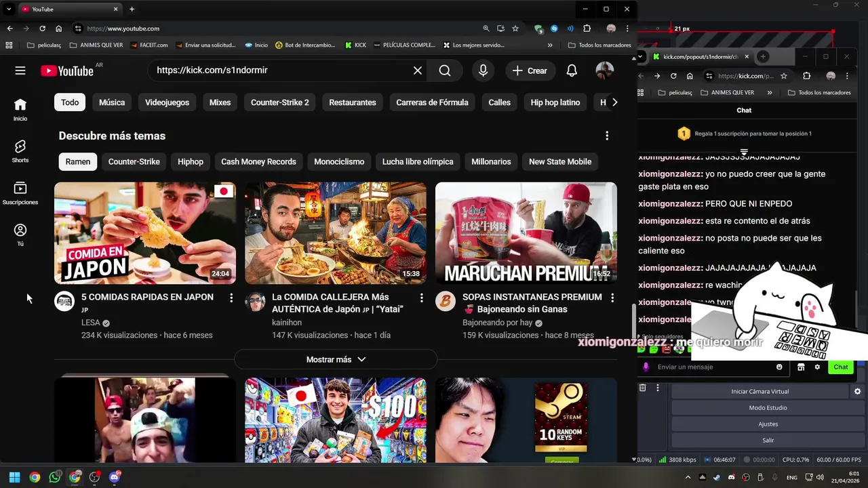This screenshot has width=868, height=488.
Task: Open emoji picker in Kick chat
Action: (779, 367)
